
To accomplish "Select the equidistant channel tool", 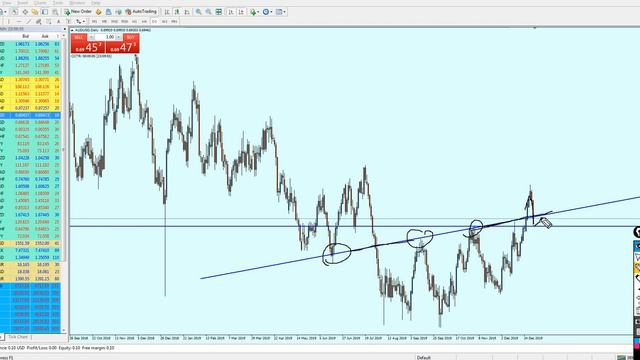I will click(38, 21).
